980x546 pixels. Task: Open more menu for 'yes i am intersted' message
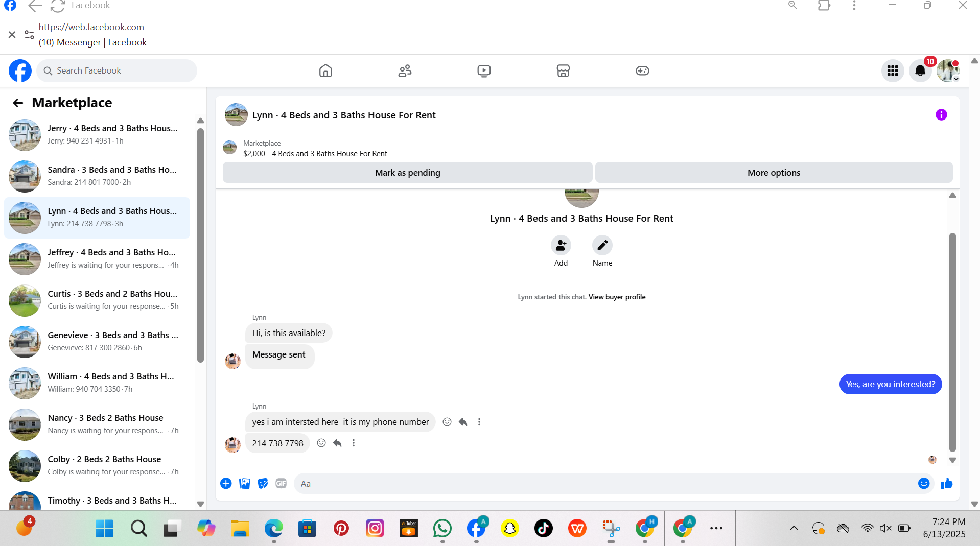[x=479, y=422]
